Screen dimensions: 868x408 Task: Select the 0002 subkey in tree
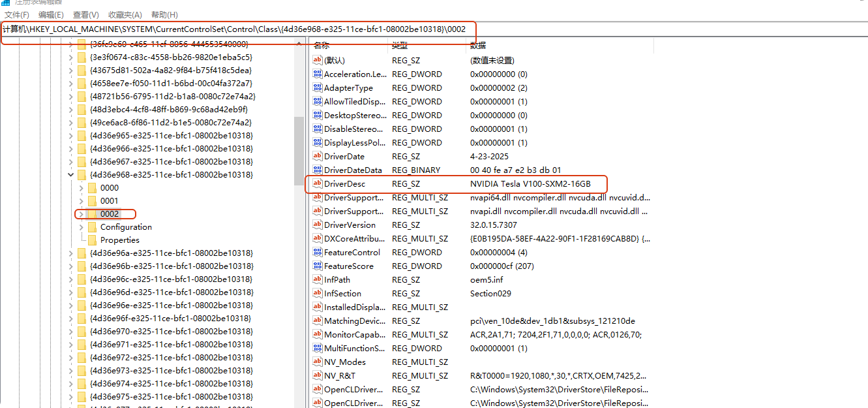(110, 214)
